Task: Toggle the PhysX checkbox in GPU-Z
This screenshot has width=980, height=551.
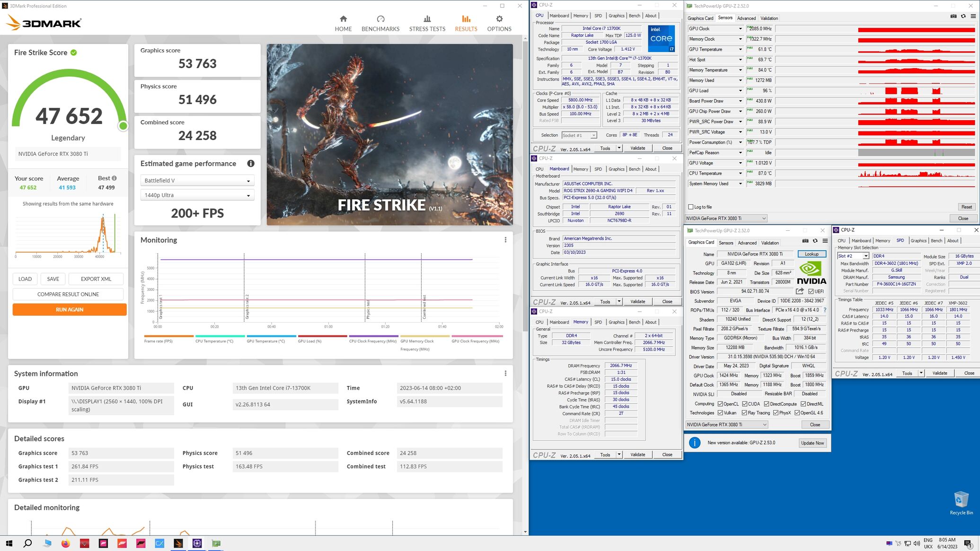Action: pyautogui.click(x=776, y=413)
